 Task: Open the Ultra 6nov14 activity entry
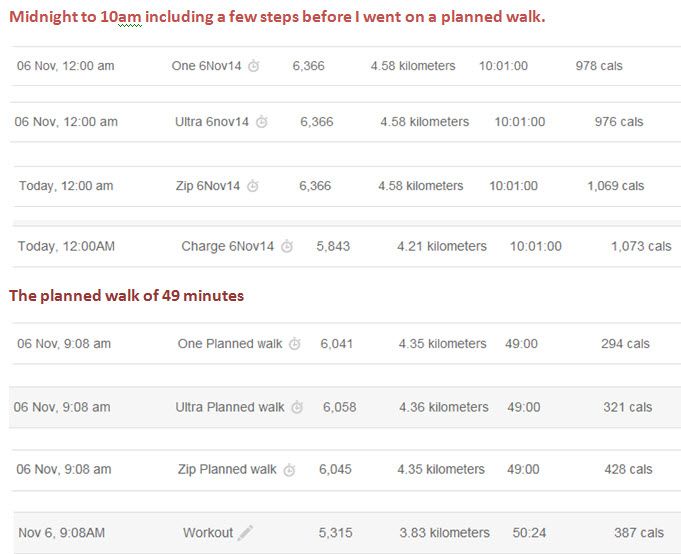[x=212, y=122]
